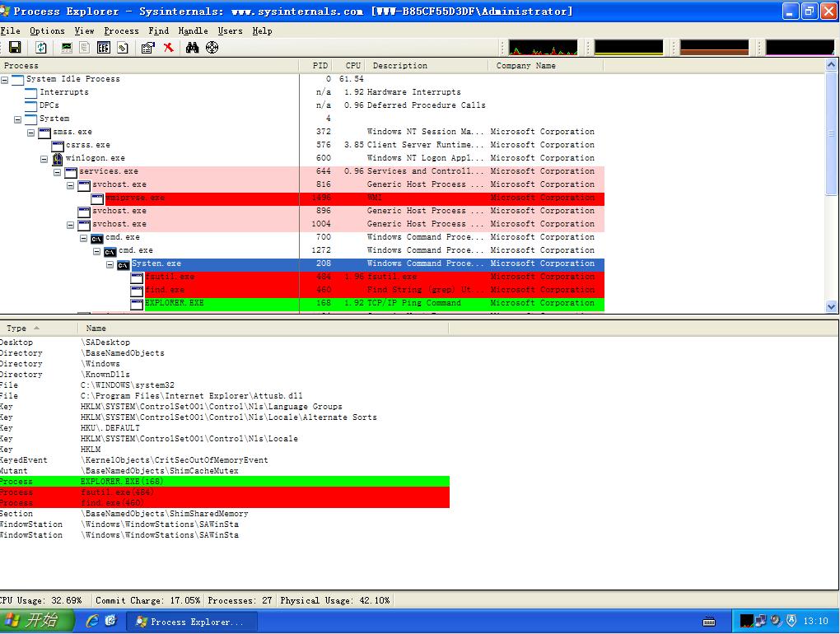Click the Process Explorer taskbar button
The height and width of the screenshot is (634, 840).
[192, 622]
